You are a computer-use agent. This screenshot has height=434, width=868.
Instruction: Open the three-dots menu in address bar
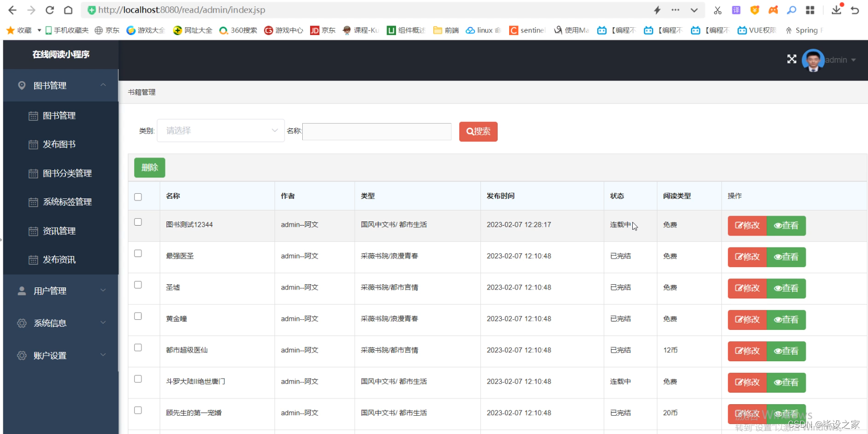(675, 10)
